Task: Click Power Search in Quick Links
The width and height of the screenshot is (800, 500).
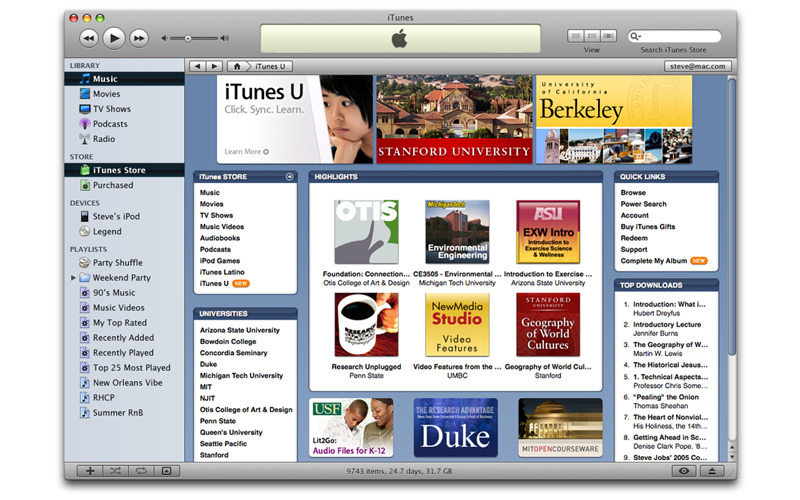Action: click(x=643, y=204)
